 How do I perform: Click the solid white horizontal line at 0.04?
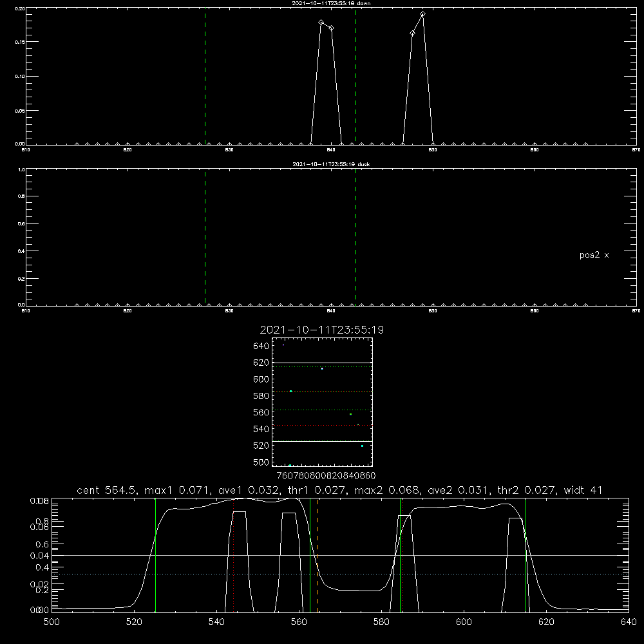point(340,555)
